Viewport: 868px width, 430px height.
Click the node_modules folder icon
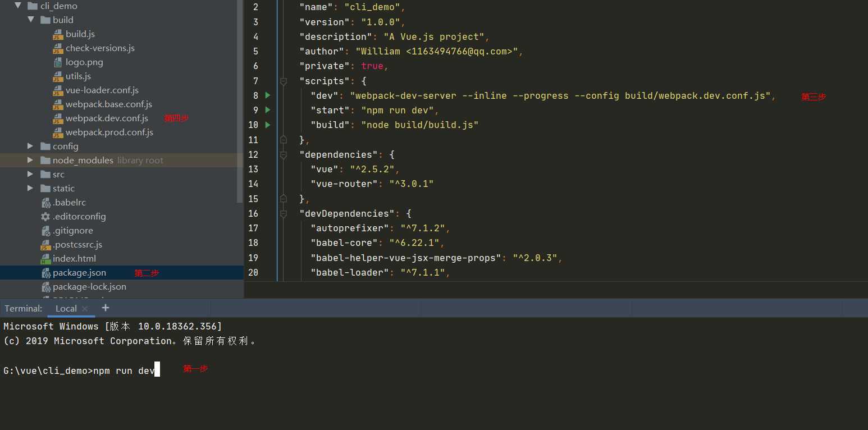coord(45,160)
